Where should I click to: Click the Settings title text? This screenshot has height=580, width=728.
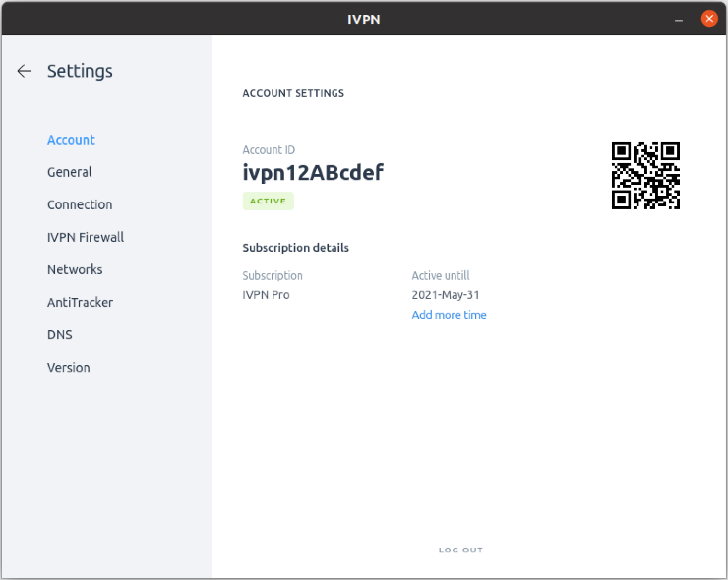(80, 71)
